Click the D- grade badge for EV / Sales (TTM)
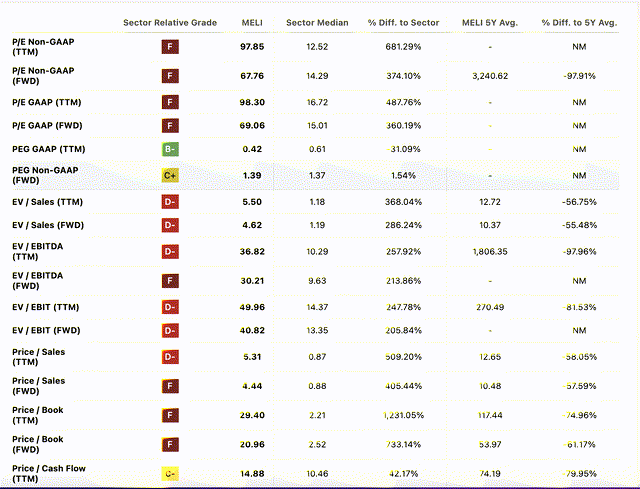This screenshot has height=489, width=640. coord(170,201)
